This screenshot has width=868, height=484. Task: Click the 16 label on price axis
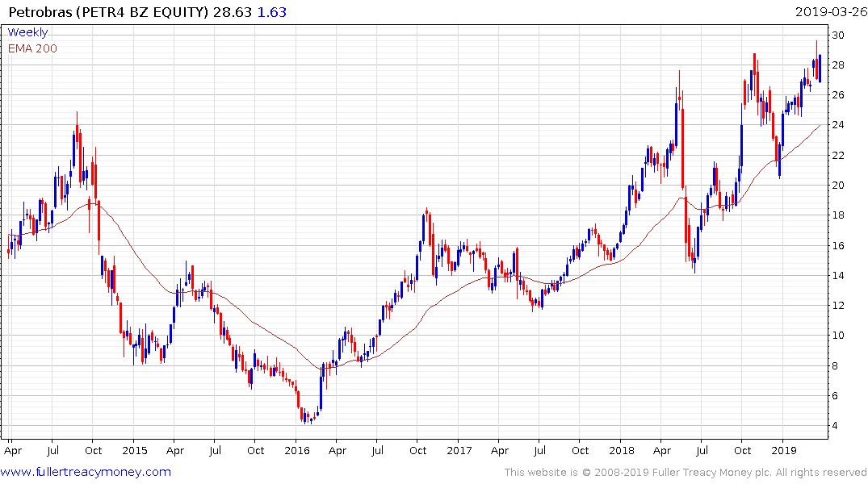(838, 245)
